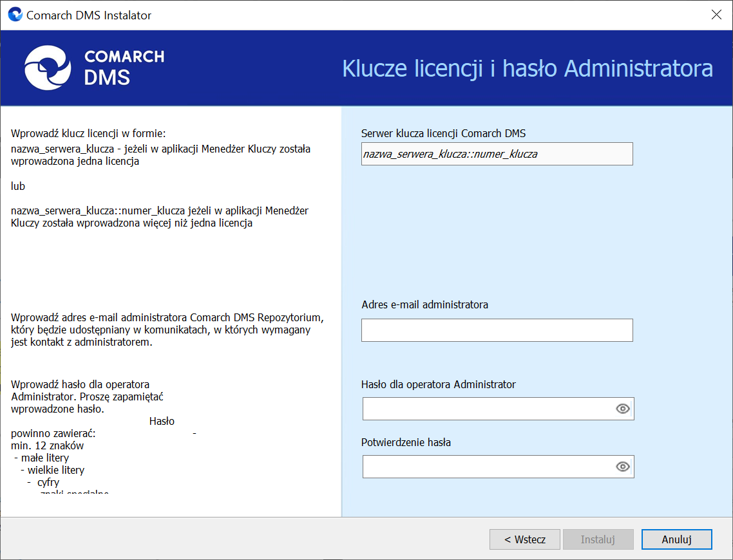Focus the administrator e-mail address field
This screenshot has height=560, width=733.
pyautogui.click(x=497, y=330)
